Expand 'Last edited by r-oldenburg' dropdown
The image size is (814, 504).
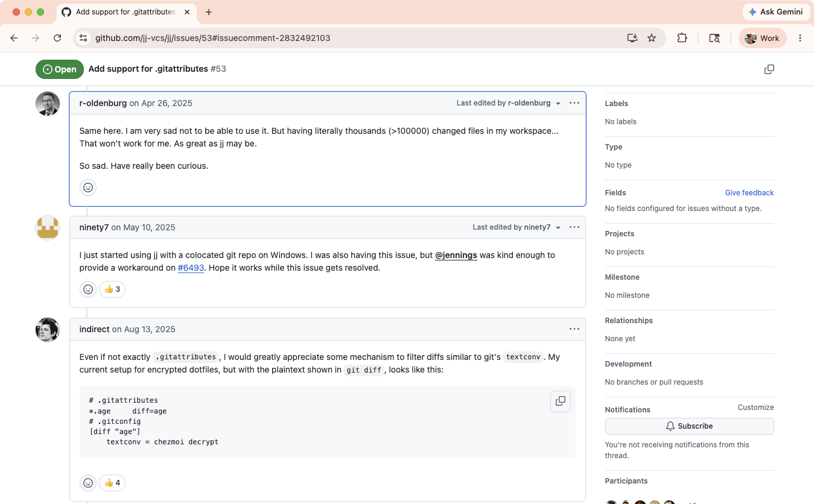point(509,103)
